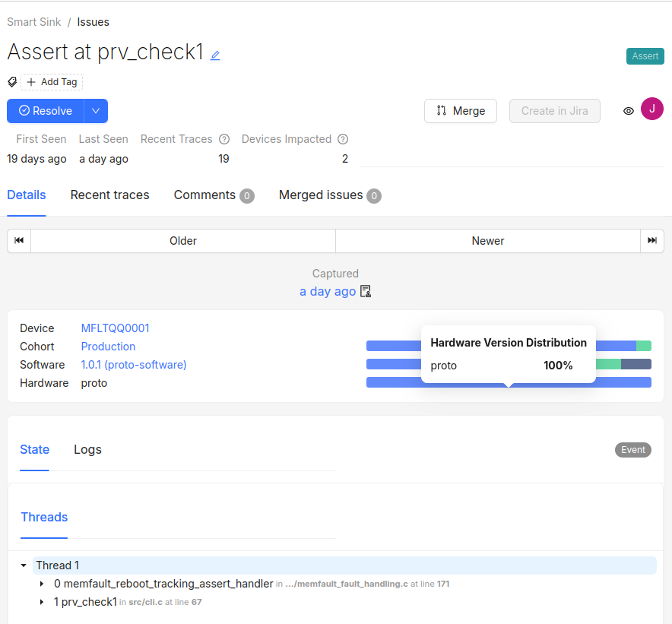The width and height of the screenshot is (672, 624).
Task: Open the user avatar J
Action: (x=651, y=109)
